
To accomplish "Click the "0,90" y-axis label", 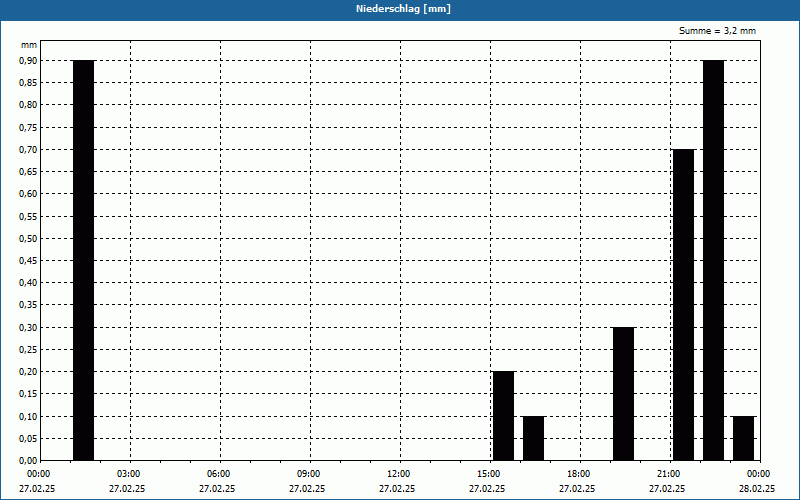I will pos(28,61).
